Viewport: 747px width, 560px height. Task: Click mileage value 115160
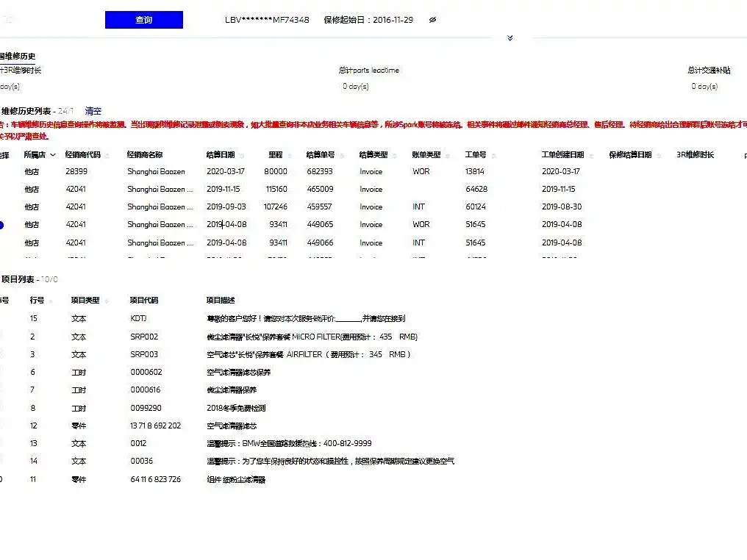tap(276, 189)
